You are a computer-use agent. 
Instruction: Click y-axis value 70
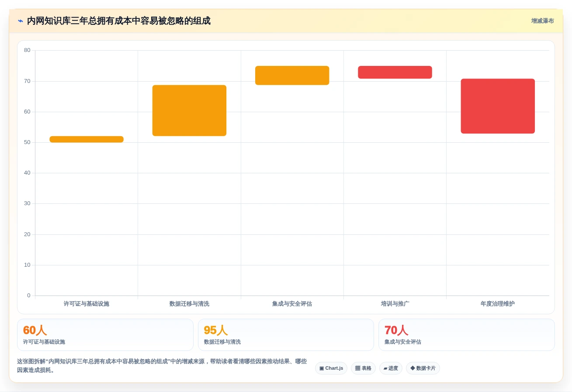(x=27, y=81)
